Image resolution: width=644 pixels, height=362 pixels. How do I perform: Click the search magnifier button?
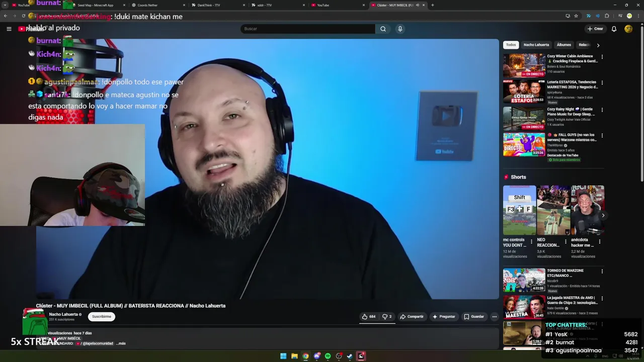[x=383, y=29]
